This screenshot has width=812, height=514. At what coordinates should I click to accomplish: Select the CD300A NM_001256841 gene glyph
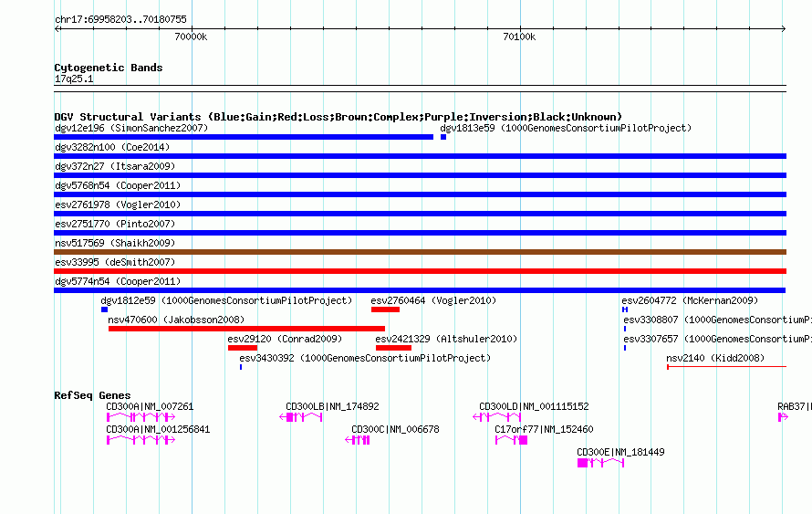[141, 440]
